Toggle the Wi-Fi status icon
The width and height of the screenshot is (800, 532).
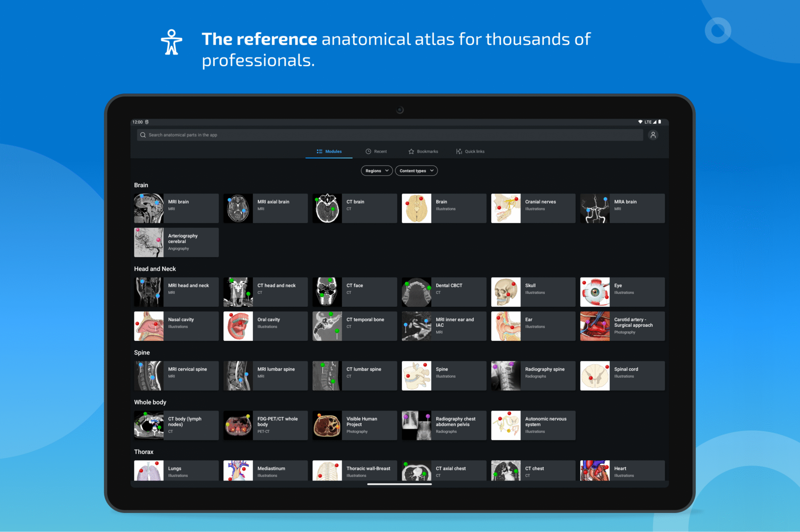click(640, 122)
